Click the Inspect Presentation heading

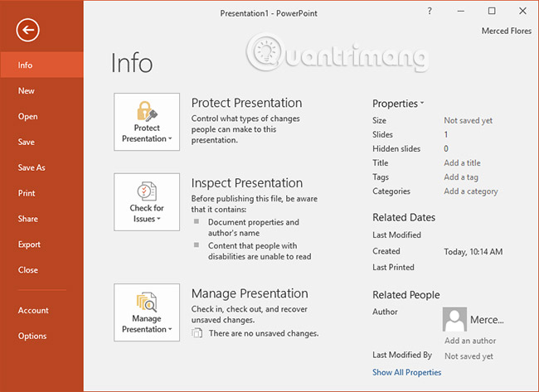click(247, 183)
